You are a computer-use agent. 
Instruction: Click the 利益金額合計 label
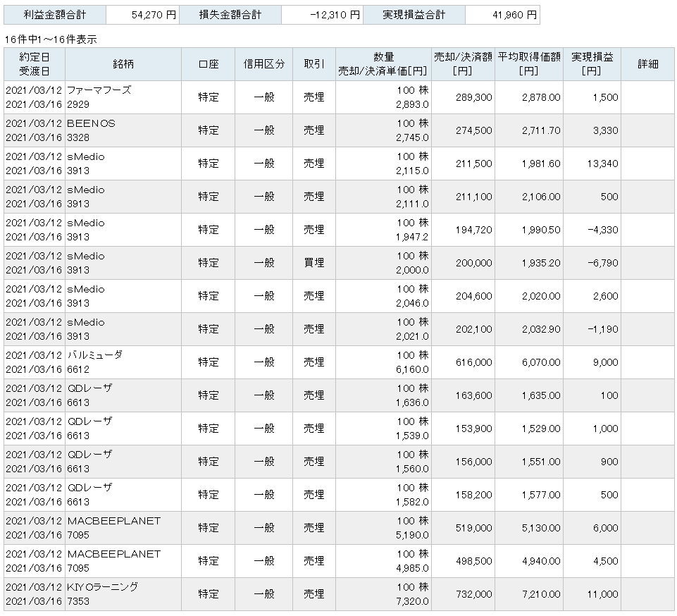click(x=55, y=15)
